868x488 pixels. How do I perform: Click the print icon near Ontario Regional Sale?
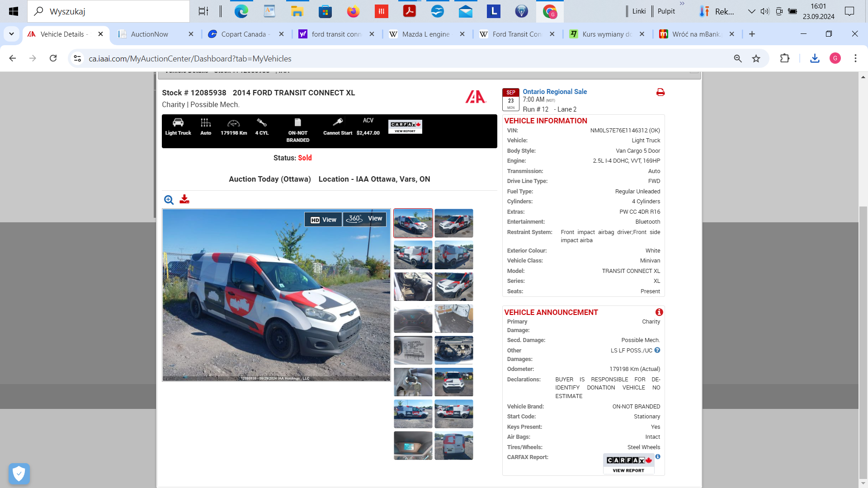[x=660, y=92]
